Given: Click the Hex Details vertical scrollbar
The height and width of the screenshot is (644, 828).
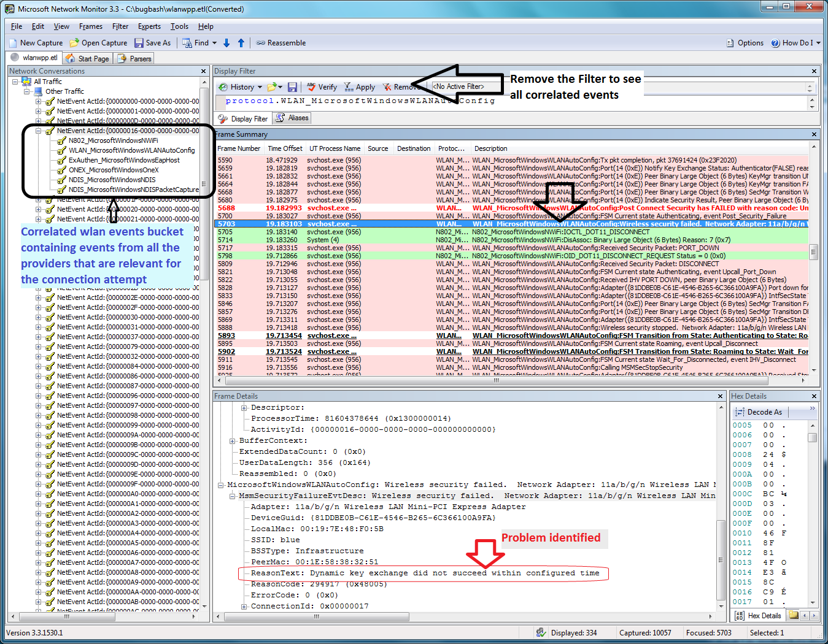Looking at the screenshot, I should (x=812, y=513).
